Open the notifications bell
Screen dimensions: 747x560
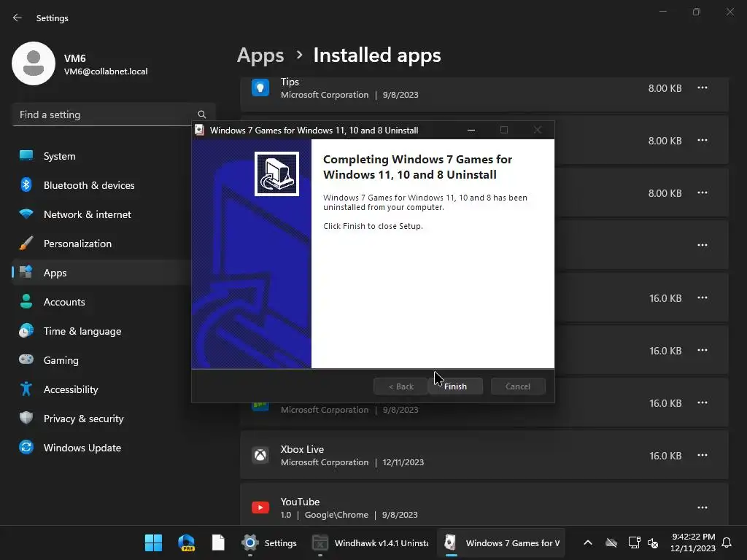pyautogui.click(x=727, y=542)
